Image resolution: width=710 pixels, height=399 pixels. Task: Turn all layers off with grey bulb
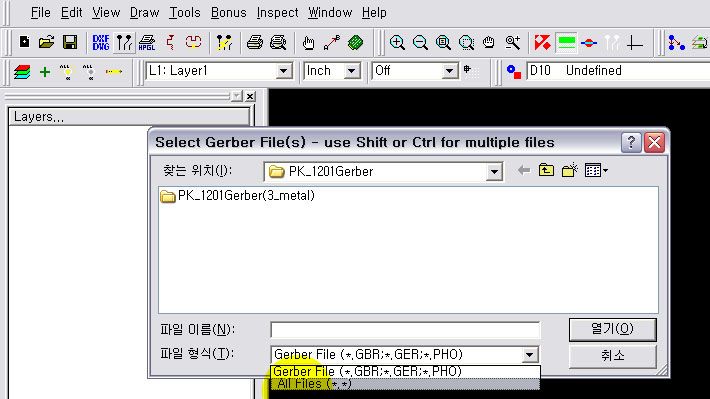click(90, 72)
